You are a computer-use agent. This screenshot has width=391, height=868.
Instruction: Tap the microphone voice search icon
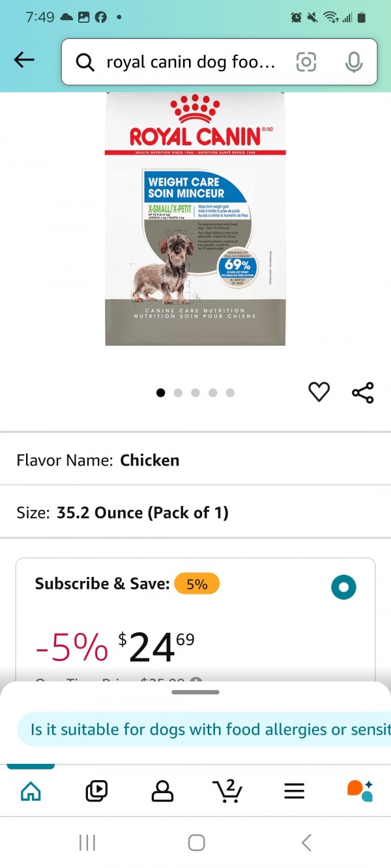pos(354,62)
